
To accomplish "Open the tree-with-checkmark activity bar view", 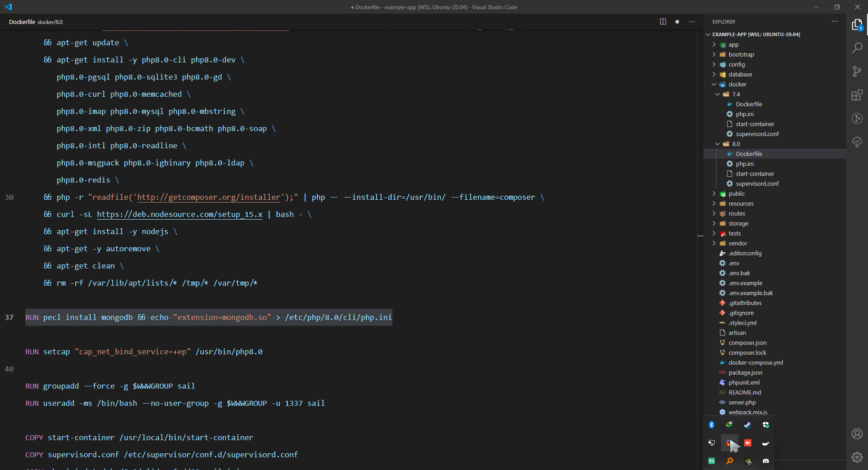I will (857, 142).
